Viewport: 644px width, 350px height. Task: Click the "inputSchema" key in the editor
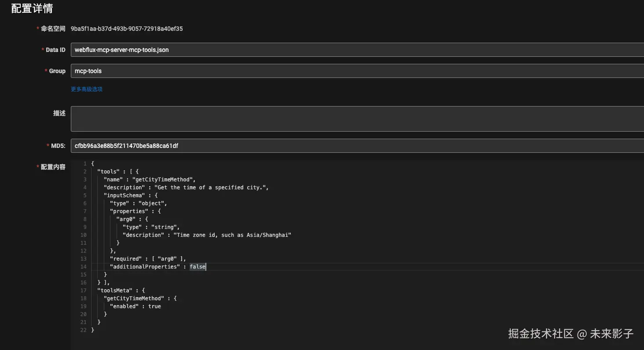pyautogui.click(x=123, y=195)
